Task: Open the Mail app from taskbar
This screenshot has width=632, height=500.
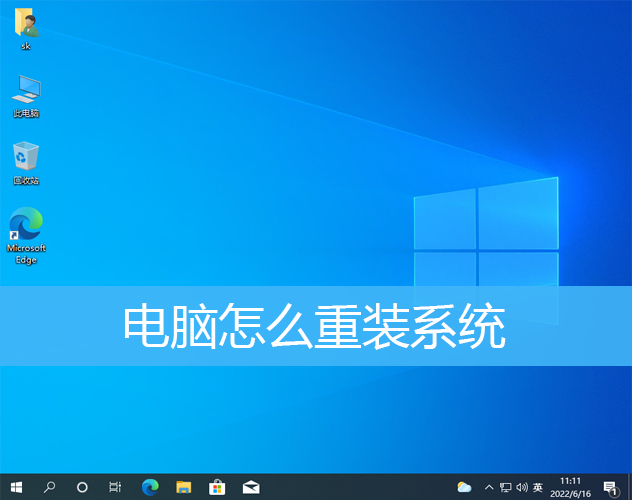Action: point(251,487)
